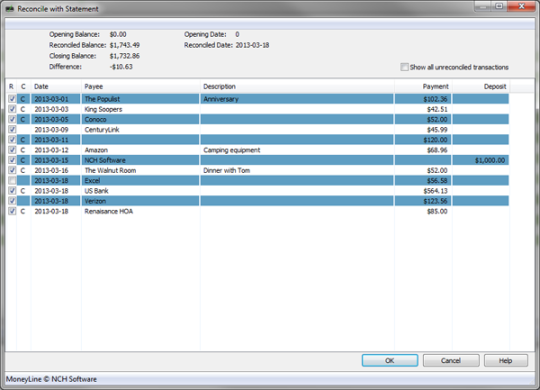Cancel the reconcile dialog
Screen dimensions: 540x390
[451, 360]
